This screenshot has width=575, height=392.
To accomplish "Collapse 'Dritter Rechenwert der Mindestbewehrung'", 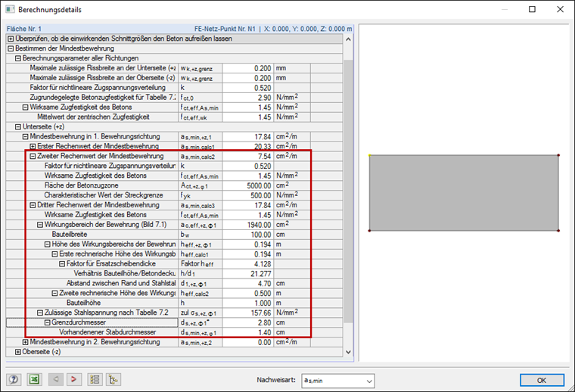I will tap(33, 205).
